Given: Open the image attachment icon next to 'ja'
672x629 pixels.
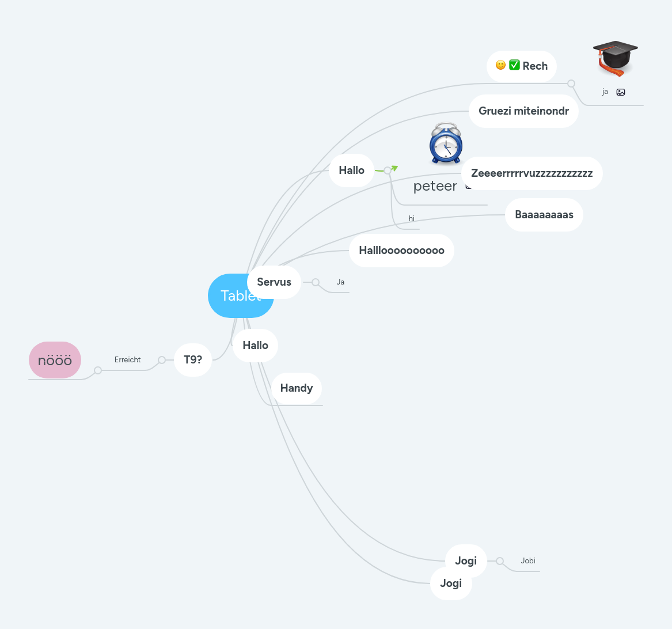Looking at the screenshot, I should 620,92.
